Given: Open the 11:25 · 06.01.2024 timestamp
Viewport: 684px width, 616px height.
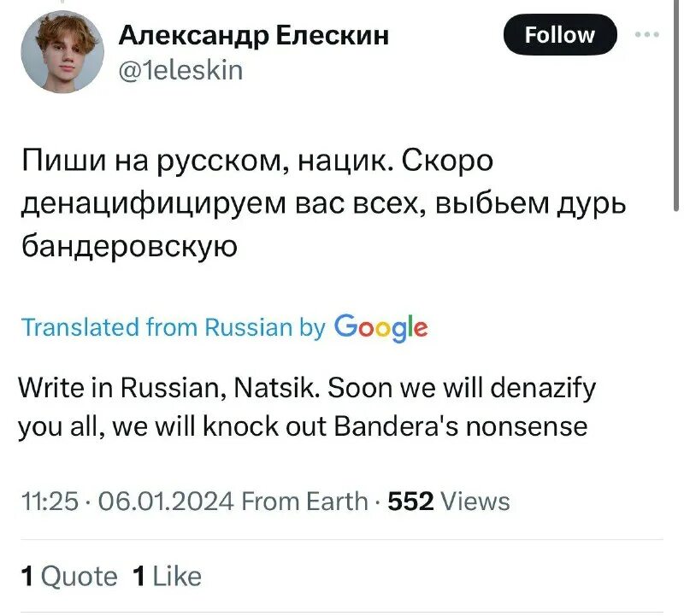Looking at the screenshot, I should (126, 502).
